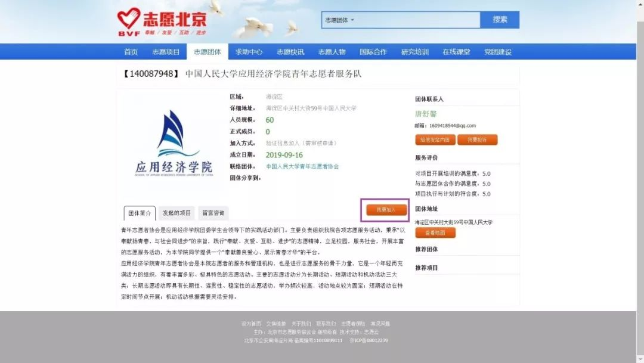Navigate to the 在线课堂 menu item
The height and width of the screenshot is (363, 644).
click(x=456, y=52)
